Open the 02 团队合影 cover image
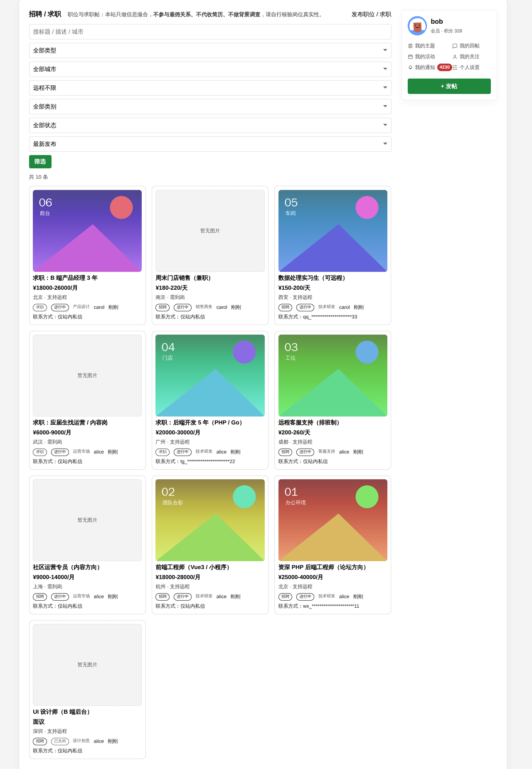Screen dimensions: 532x769 210,520
